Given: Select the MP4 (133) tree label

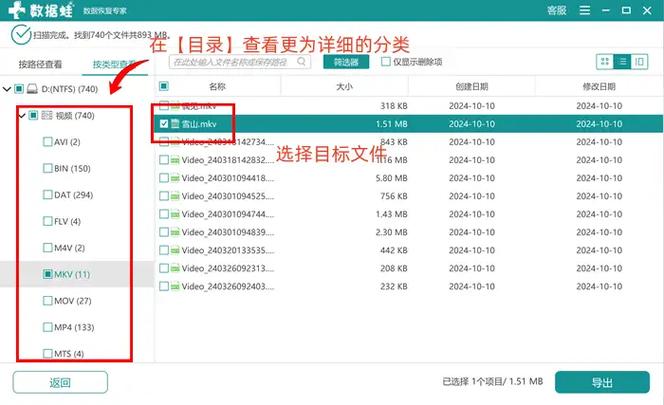Looking at the screenshot, I should coord(75,327).
